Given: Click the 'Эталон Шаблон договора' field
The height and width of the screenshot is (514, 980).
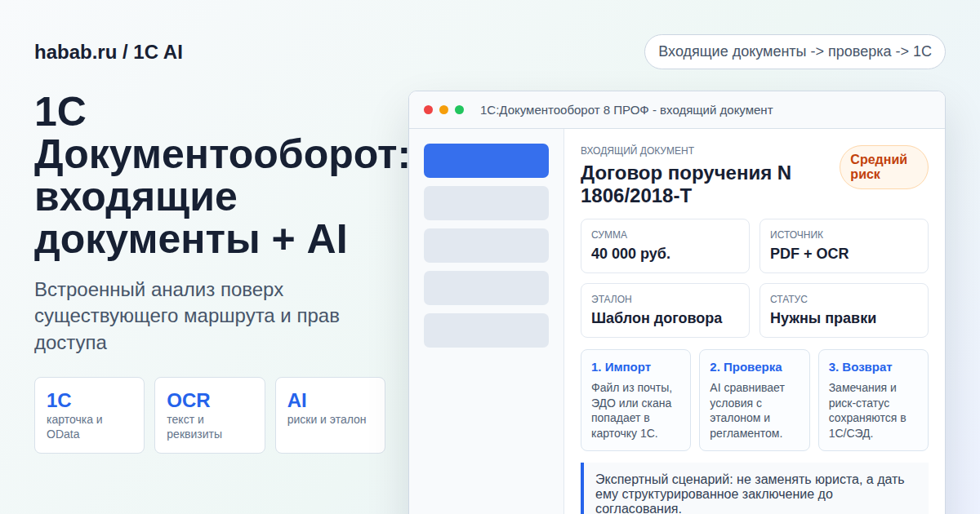Looking at the screenshot, I should [665, 310].
